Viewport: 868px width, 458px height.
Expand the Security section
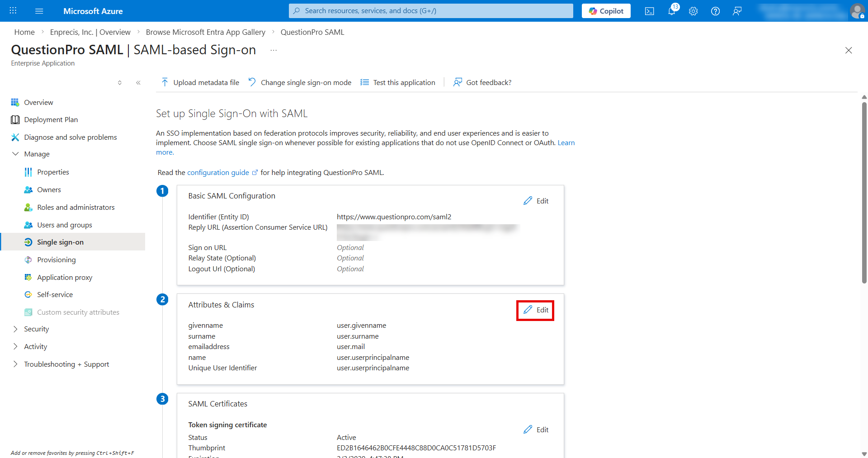15,329
